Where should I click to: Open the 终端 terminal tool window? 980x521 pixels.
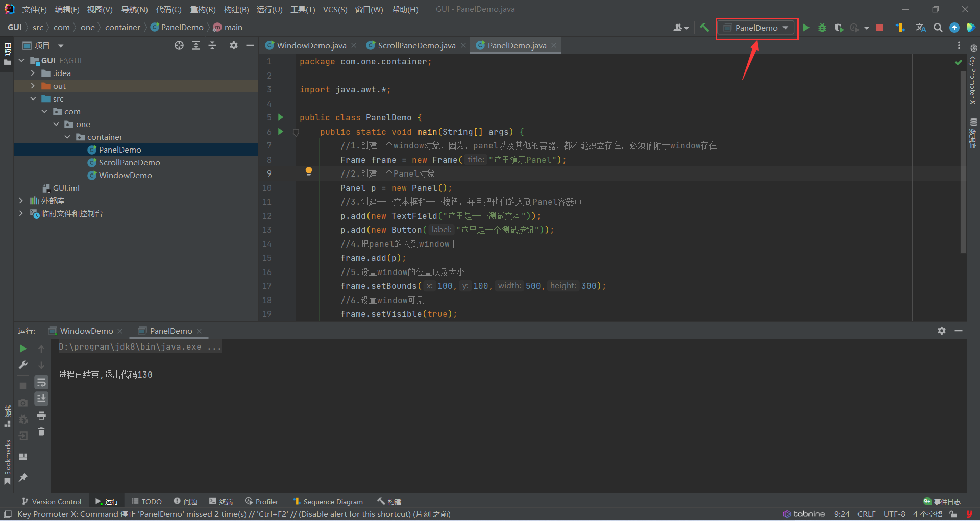click(220, 501)
